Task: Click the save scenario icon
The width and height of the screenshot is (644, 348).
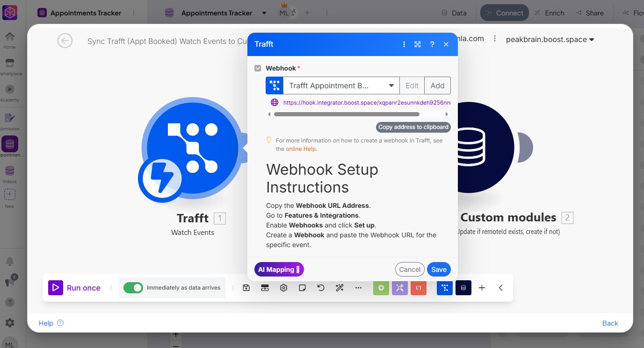Action: (x=246, y=288)
